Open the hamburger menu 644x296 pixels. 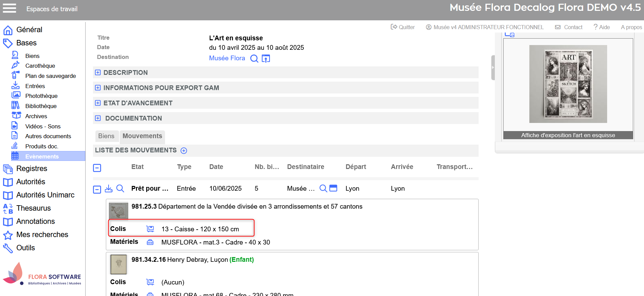pos(9,8)
